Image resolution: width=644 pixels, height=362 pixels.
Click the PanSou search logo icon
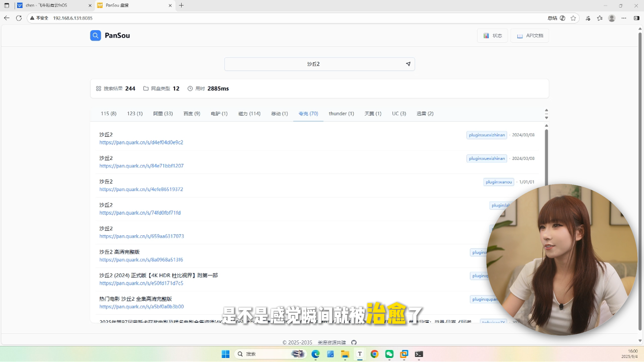point(96,36)
